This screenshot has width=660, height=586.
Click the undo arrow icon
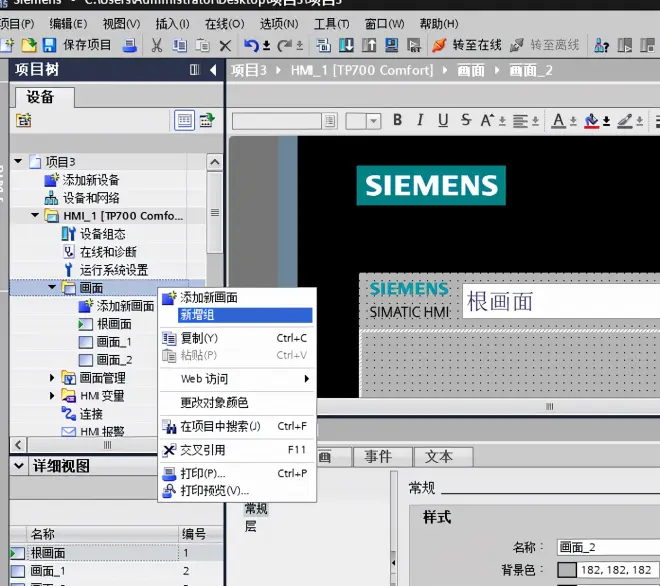tap(251, 45)
